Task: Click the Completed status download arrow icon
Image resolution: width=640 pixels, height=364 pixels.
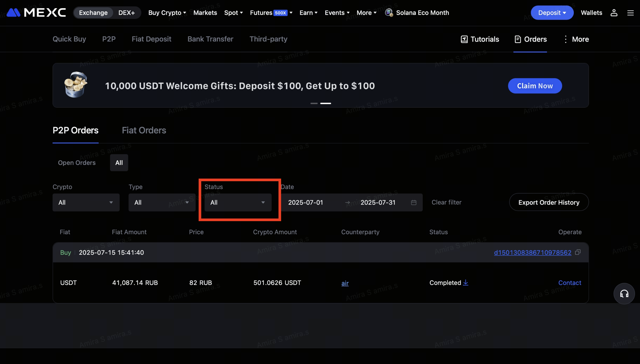Action: coord(466,283)
